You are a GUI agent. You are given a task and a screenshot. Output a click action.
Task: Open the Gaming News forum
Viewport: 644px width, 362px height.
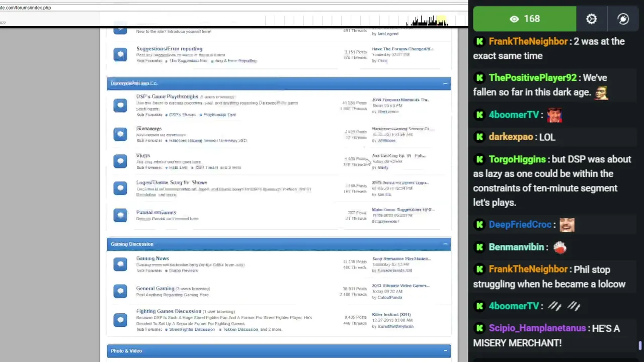pyautogui.click(x=152, y=258)
